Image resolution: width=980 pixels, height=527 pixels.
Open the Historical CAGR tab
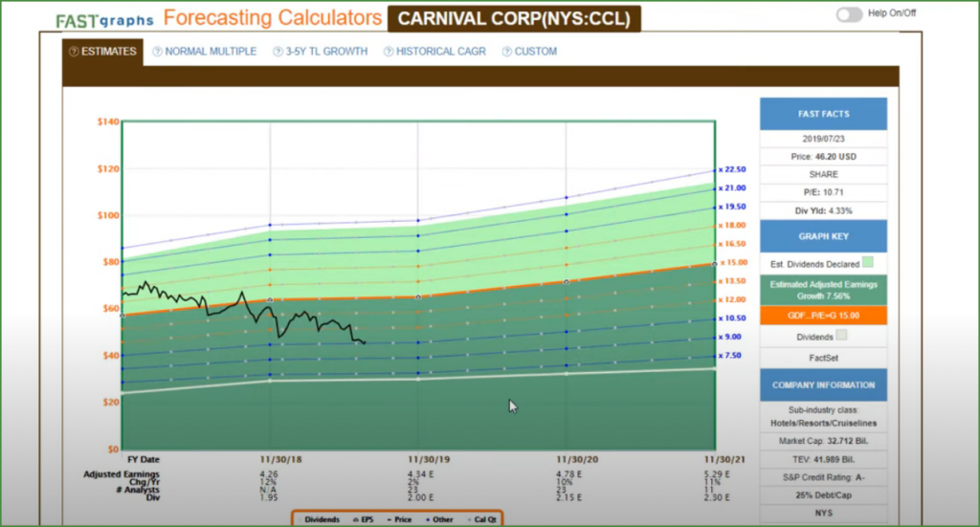pos(440,52)
